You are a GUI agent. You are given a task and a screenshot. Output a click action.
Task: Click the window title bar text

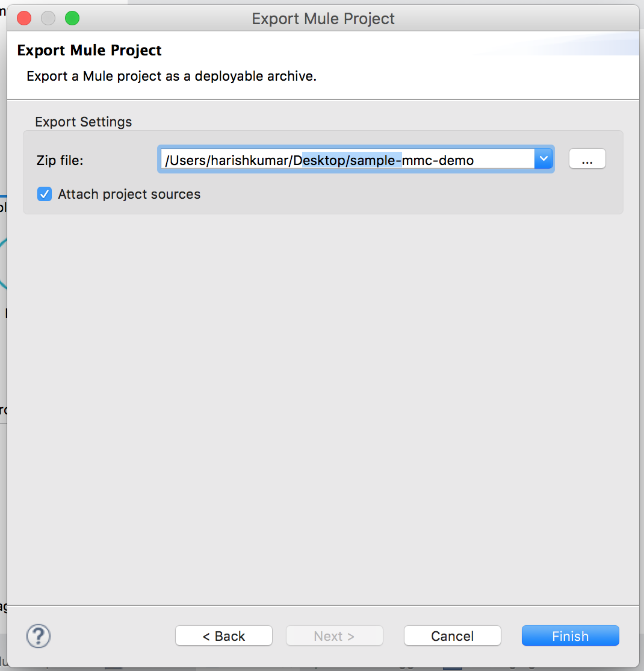tap(323, 19)
